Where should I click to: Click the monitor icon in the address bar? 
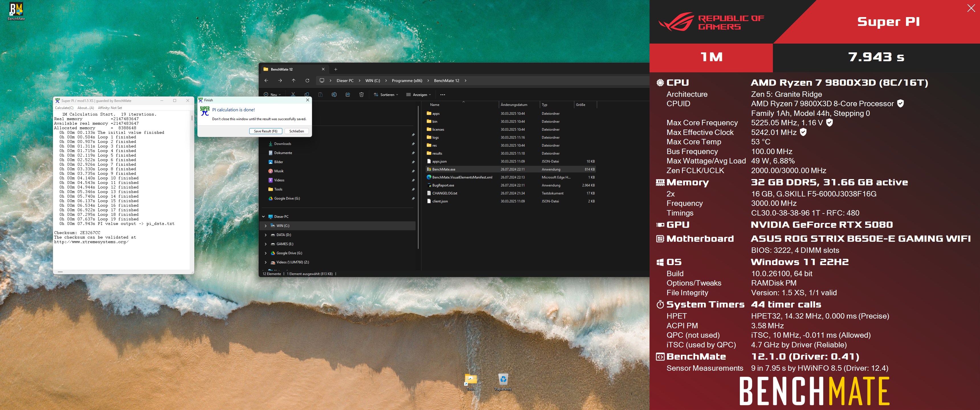click(x=322, y=80)
